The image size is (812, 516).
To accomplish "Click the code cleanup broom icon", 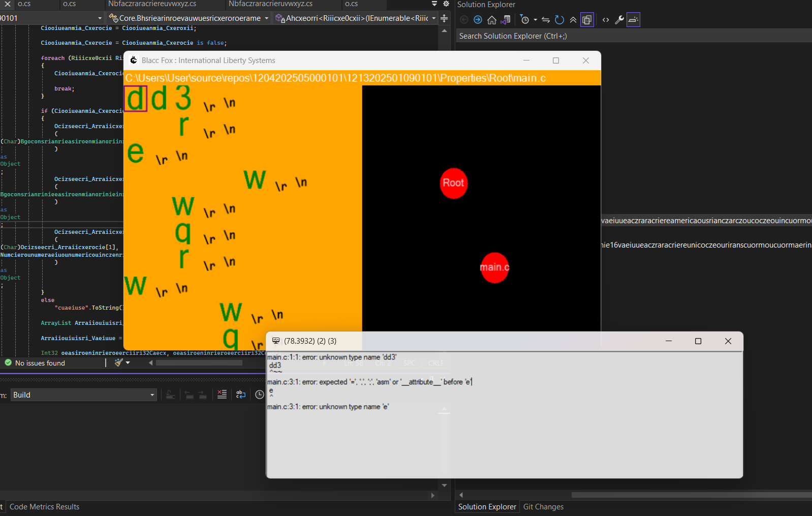I will click(x=118, y=362).
